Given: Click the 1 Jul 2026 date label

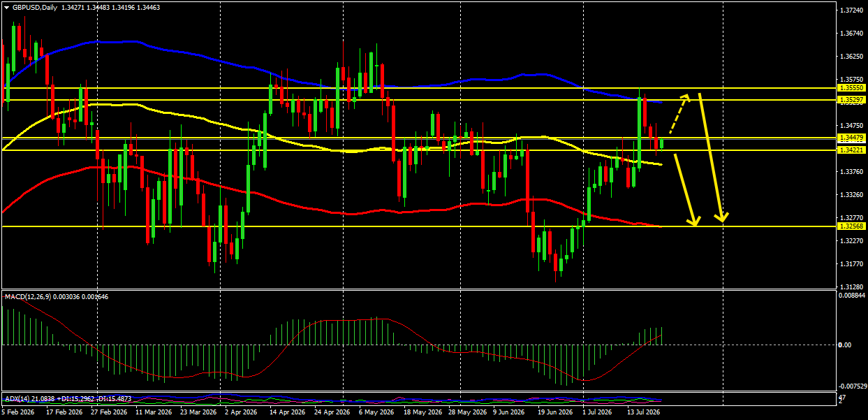Looking at the screenshot, I should tap(597, 412).
